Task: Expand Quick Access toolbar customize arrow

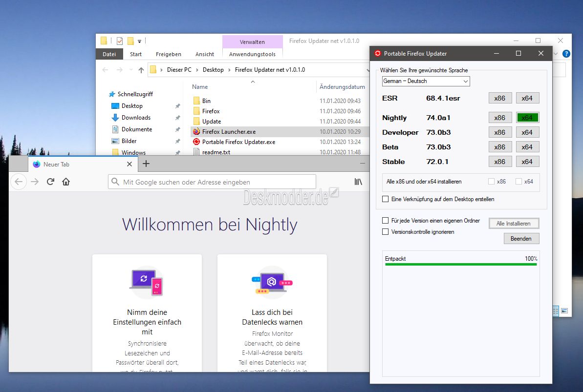Action: (x=139, y=41)
